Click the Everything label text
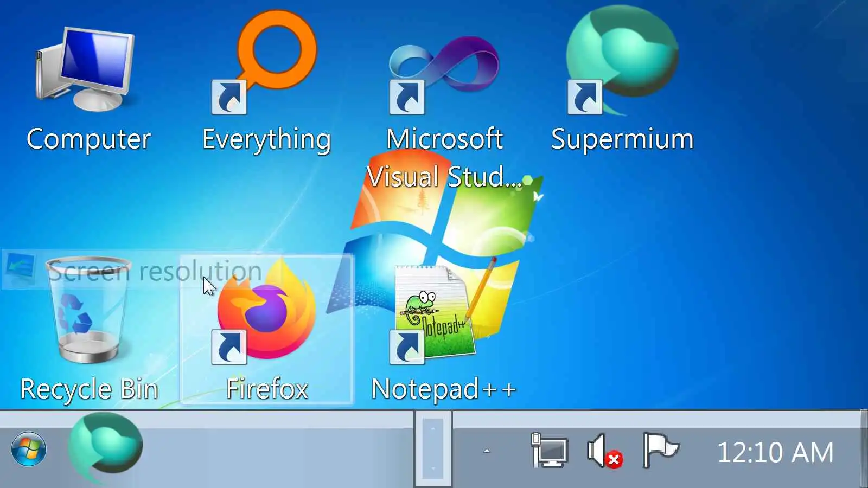The image size is (868, 488). (x=266, y=140)
